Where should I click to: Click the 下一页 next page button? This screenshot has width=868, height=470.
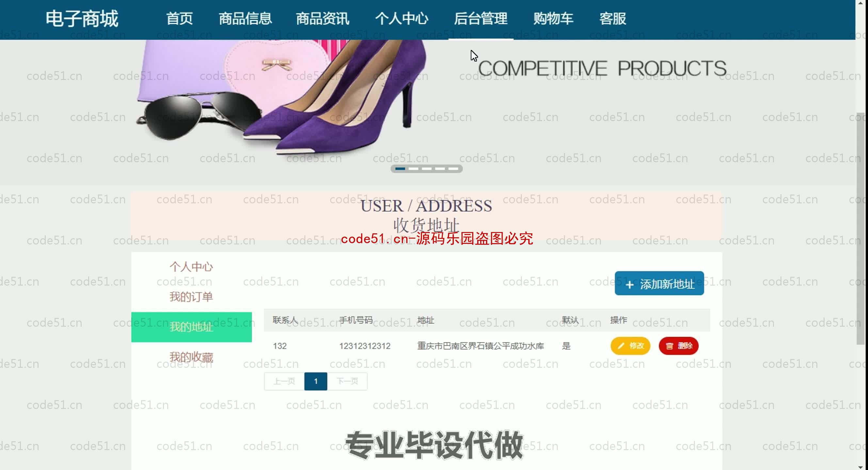point(347,381)
